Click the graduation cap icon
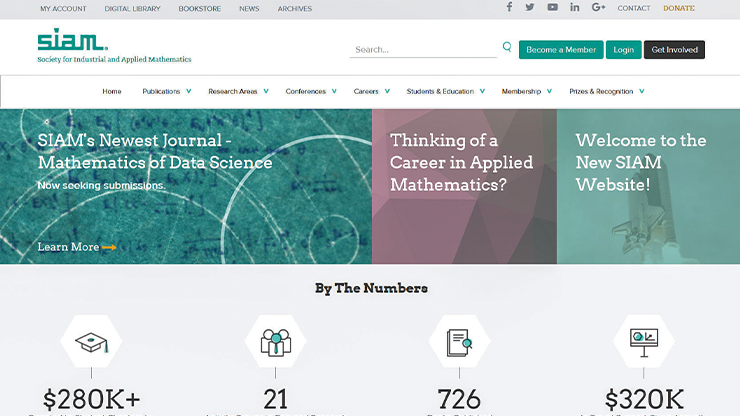740x416 pixels. [x=91, y=342]
